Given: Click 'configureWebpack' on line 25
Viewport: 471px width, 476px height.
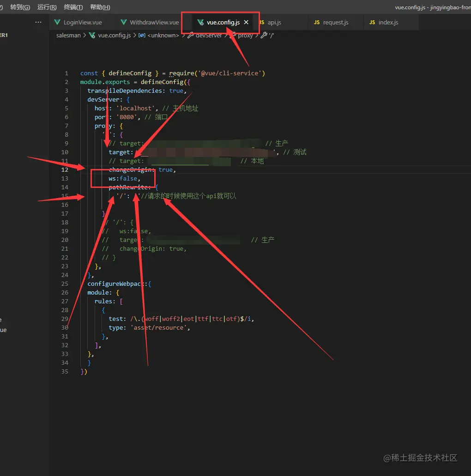Looking at the screenshot, I should point(115,284).
